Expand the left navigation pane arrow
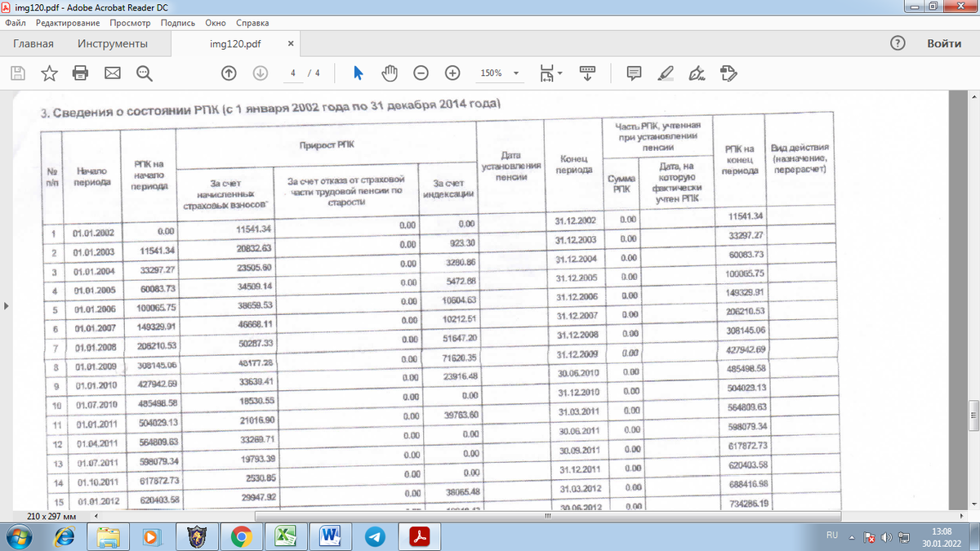 tap(5, 307)
